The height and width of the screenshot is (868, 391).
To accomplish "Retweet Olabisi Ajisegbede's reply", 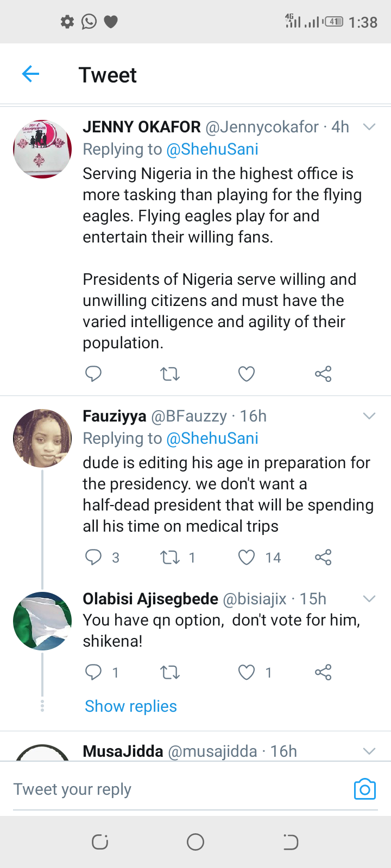I will [x=170, y=673].
